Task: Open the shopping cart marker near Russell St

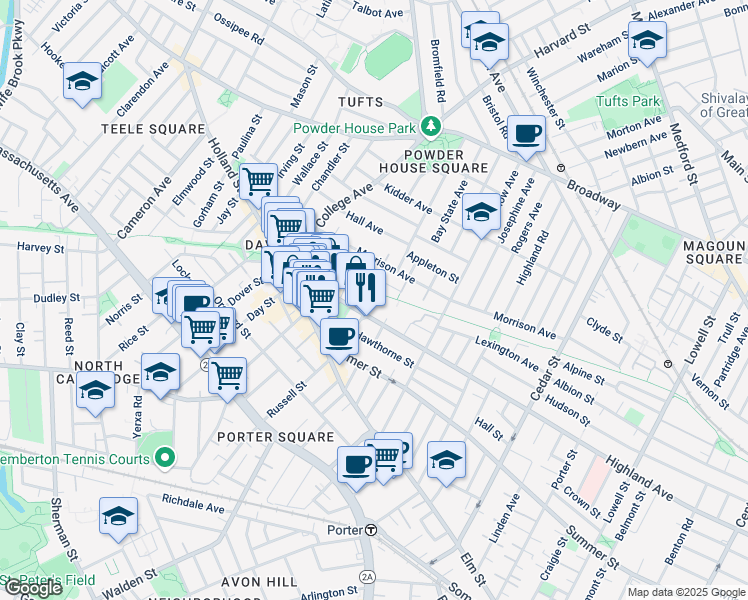Action: click(228, 379)
